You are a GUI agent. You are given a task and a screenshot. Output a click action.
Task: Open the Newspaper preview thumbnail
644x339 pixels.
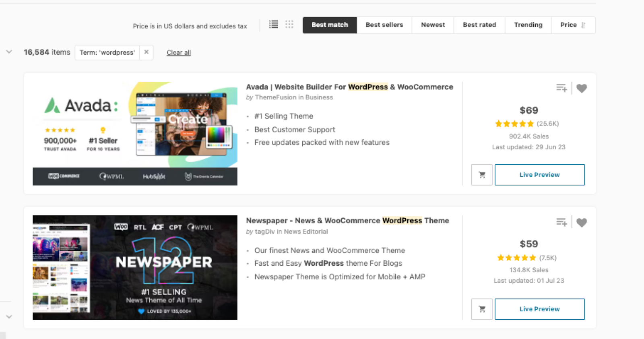click(135, 267)
